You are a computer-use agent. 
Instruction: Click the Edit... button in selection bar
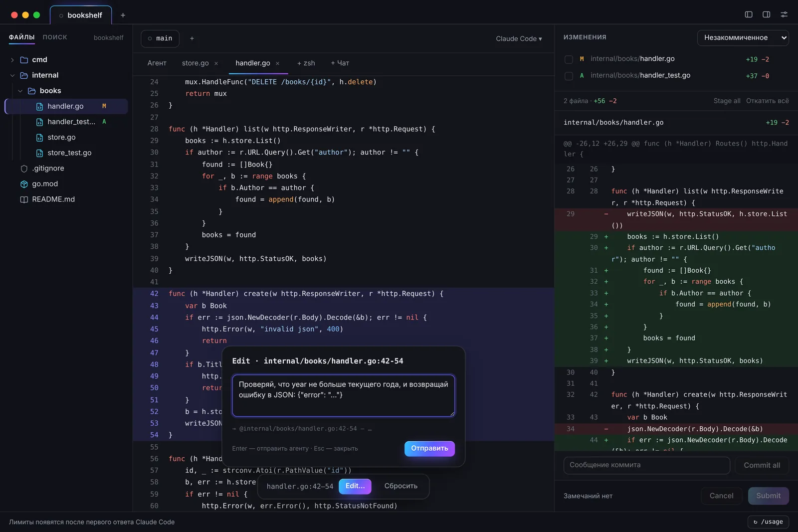355,486
